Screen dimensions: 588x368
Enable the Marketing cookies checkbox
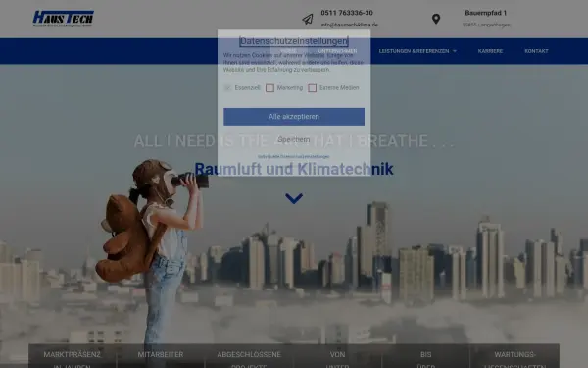click(x=269, y=88)
